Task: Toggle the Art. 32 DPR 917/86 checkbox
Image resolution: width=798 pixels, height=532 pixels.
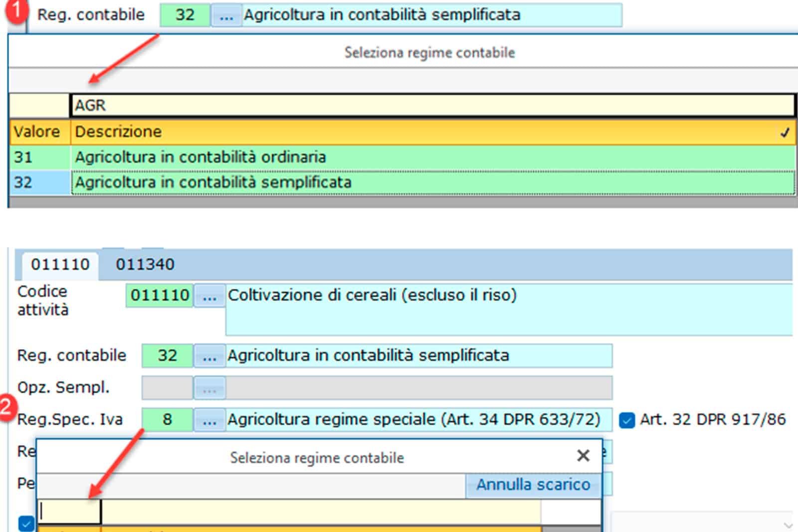Action: click(627, 420)
